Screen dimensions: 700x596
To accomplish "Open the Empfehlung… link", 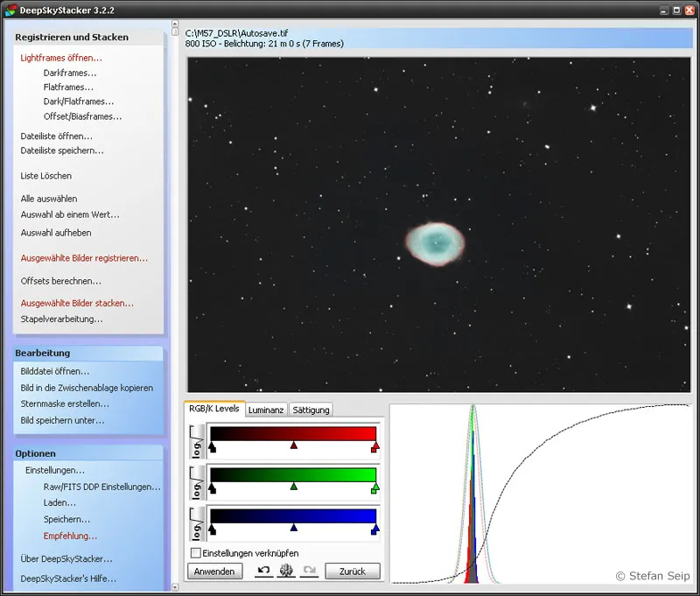I will point(70,536).
